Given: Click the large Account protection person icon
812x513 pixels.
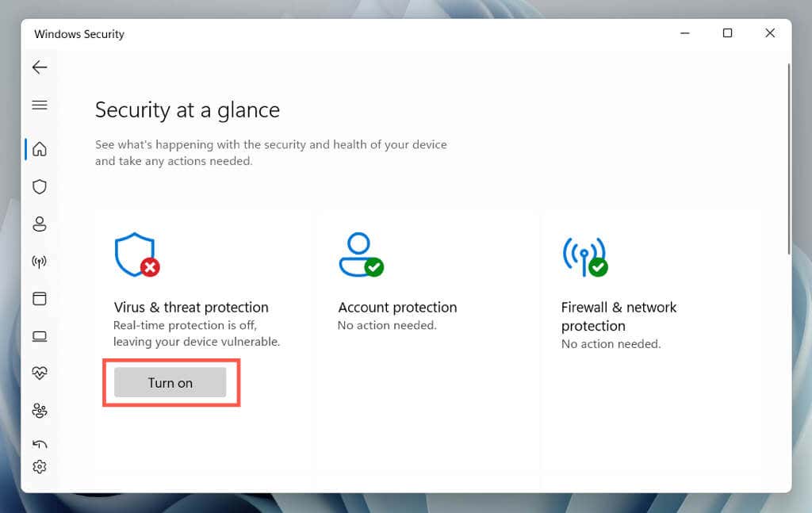Looking at the screenshot, I should coord(361,255).
